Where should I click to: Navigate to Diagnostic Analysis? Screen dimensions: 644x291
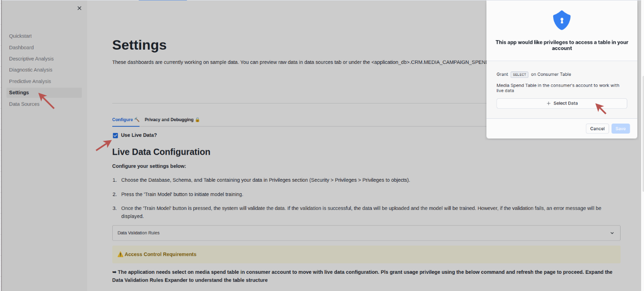[x=31, y=70]
